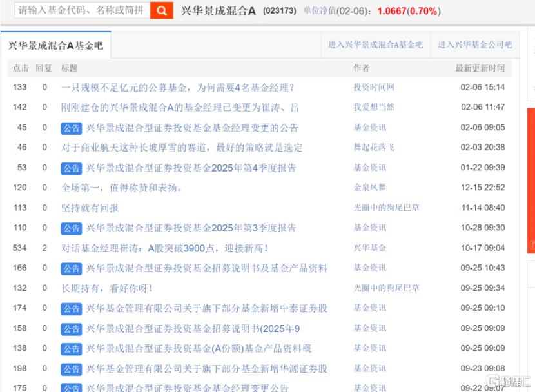The image size is (535, 392).
Task: Open the post titled 坚持就有回报
Action: 90,208
